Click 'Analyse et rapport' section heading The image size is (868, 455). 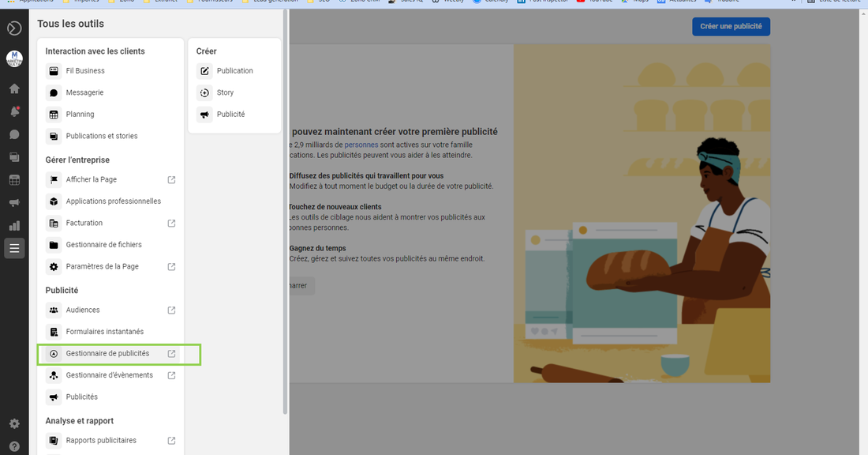(79, 421)
